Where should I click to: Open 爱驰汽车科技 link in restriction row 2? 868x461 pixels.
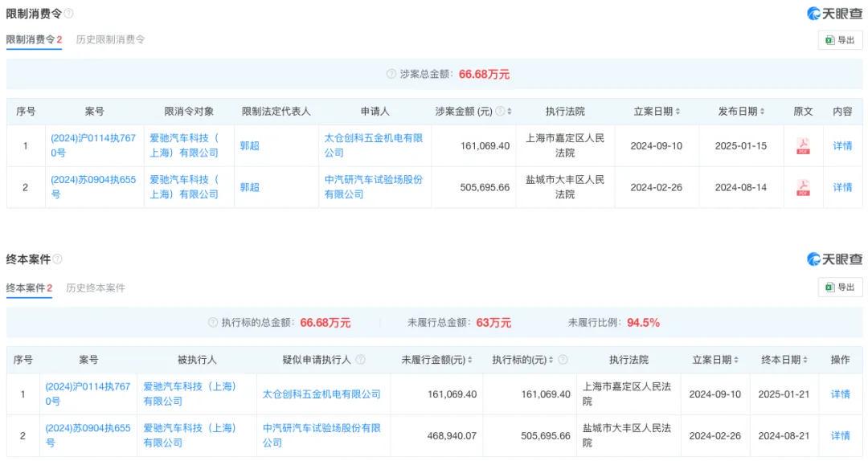[x=184, y=187]
